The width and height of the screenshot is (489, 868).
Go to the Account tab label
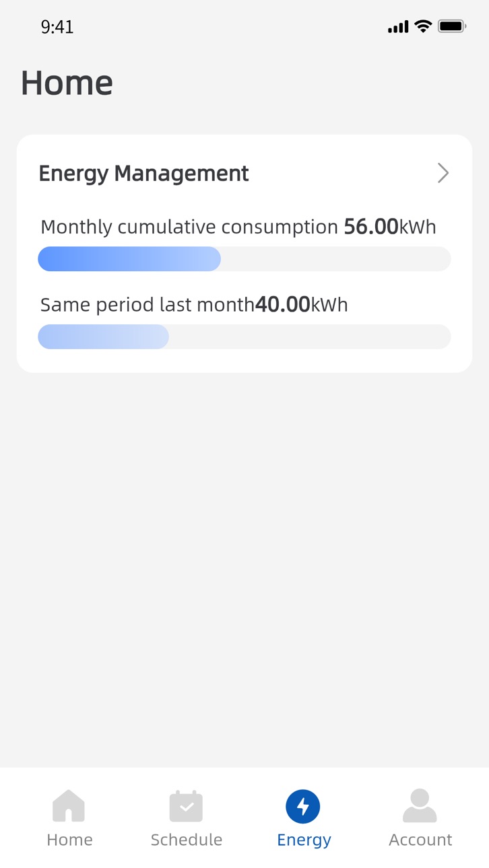tap(420, 840)
